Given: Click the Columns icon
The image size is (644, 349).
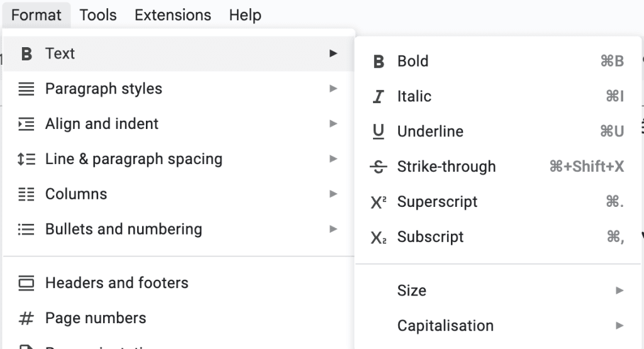Looking at the screenshot, I should coord(26,194).
